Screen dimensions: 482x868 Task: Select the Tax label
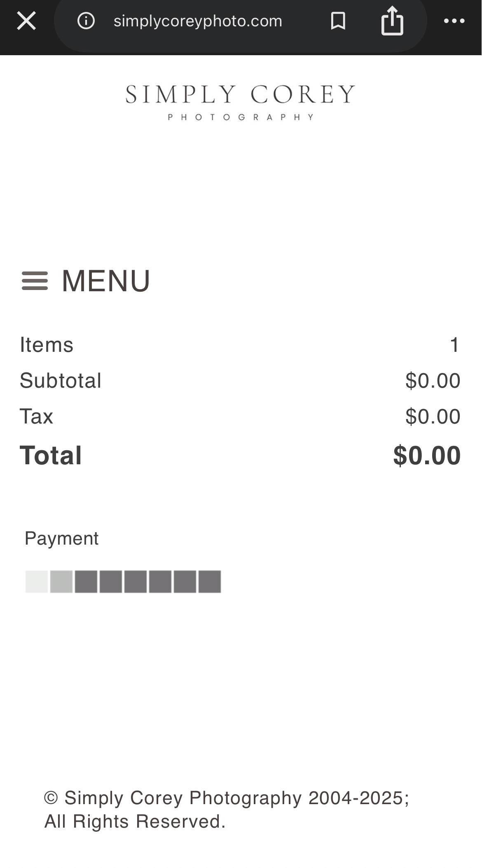(37, 416)
